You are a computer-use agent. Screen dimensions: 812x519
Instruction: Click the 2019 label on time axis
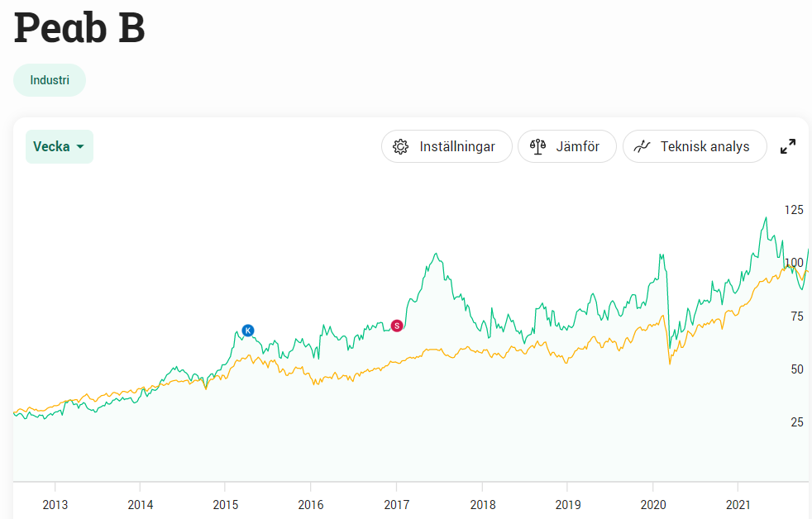(x=567, y=505)
